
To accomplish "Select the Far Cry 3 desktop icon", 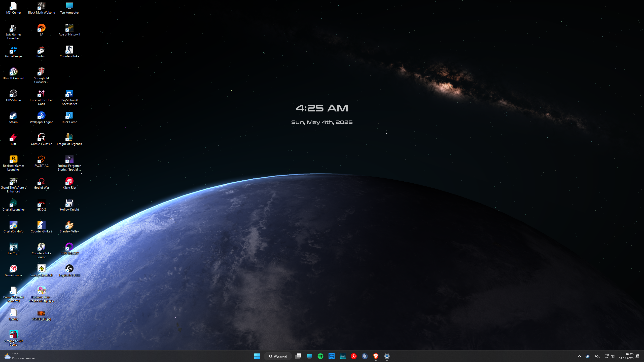I will point(14,249).
